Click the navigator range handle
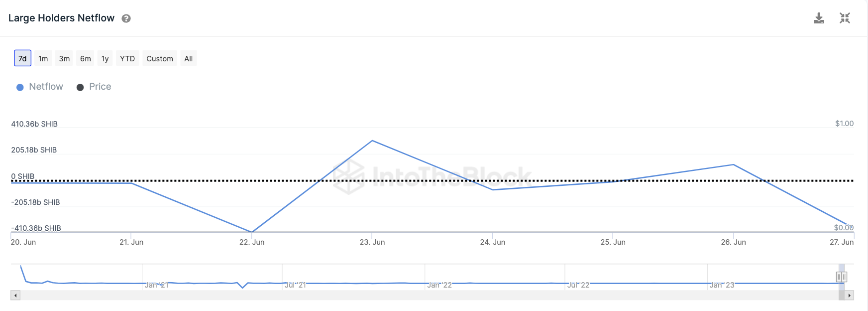The height and width of the screenshot is (311, 868). (841, 277)
